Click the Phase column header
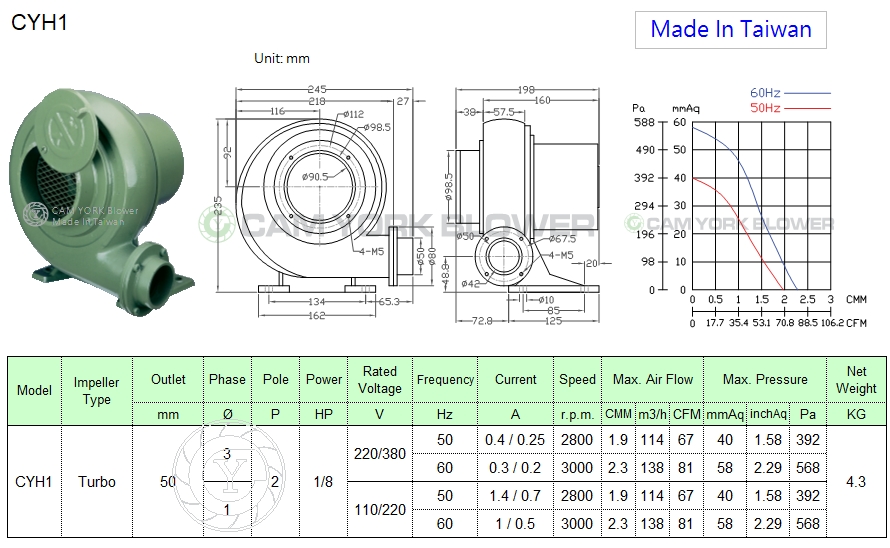This screenshot has height=548, width=890. click(227, 380)
